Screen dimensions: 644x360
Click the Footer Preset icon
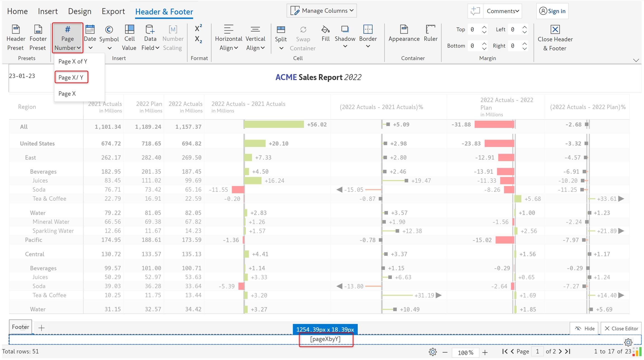tap(38, 29)
